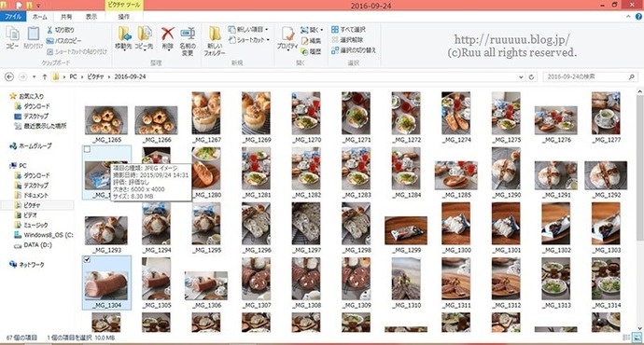Click the Edit command in ribbon
The image size is (644, 345).
point(312,41)
